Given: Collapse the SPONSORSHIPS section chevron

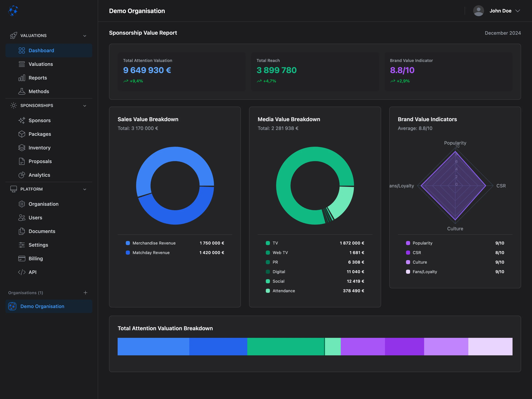Looking at the screenshot, I should tap(85, 106).
